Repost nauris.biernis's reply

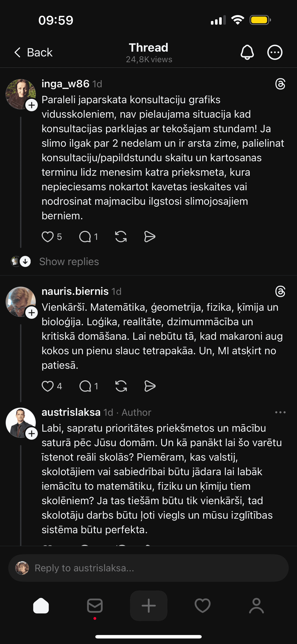click(121, 386)
